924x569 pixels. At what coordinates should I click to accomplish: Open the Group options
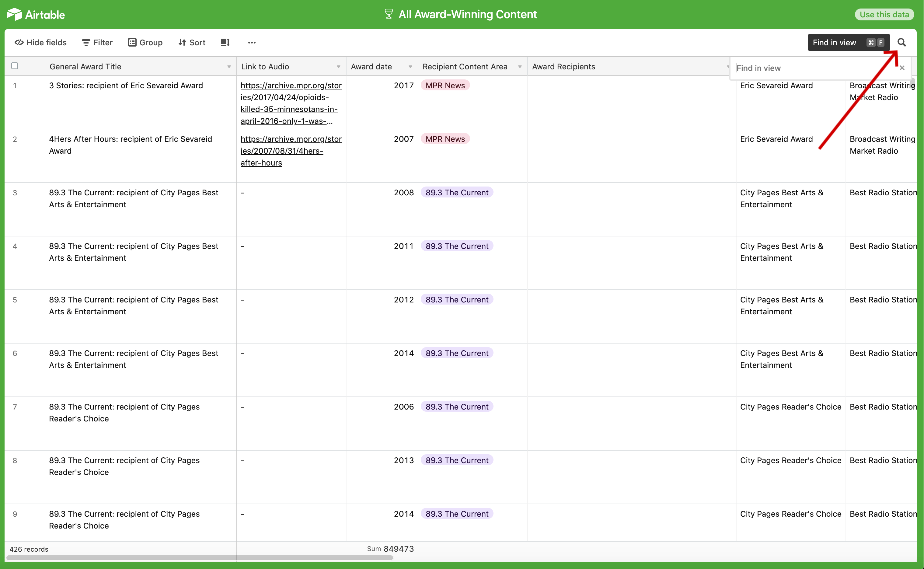[x=145, y=43]
